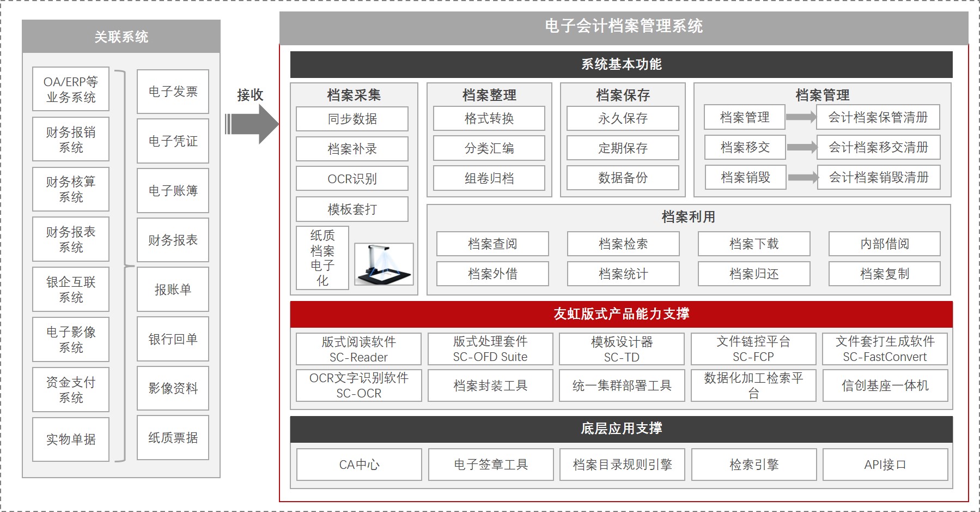Screen dimensions: 980x512
Task: Open 格式转换 under 档案整理
Action: pyautogui.click(x=489, y=118)
